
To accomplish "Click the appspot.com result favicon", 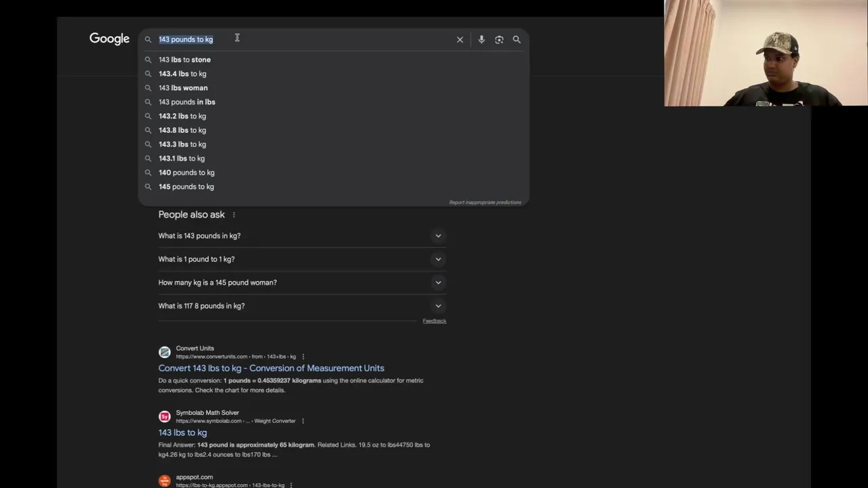I will (x=165, y=481).
